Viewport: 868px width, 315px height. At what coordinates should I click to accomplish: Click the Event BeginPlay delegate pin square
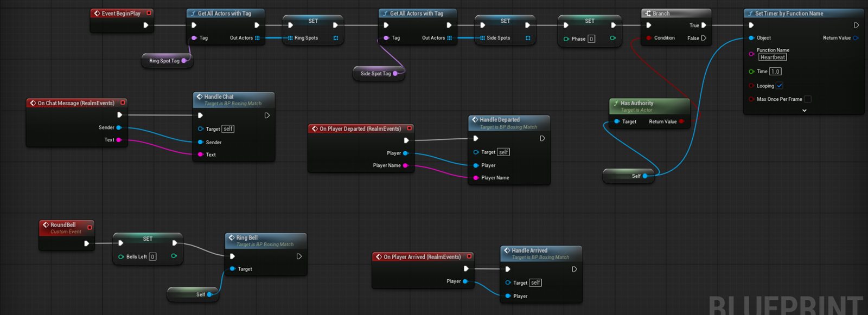point(149,13)
